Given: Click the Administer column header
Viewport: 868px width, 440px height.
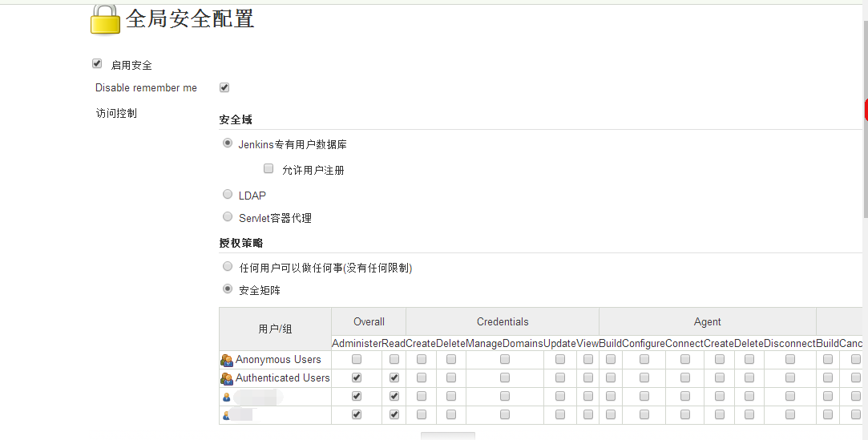Looking at the screenshot, I should pos(357,343).
